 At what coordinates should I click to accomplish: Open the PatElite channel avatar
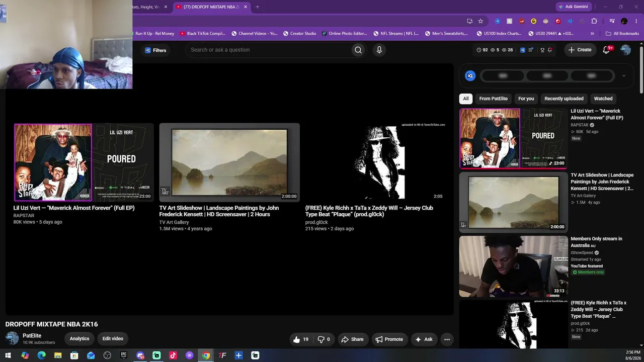(12, 338)
